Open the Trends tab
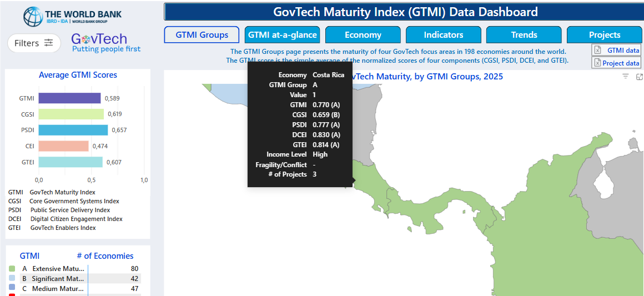Image resolution: width=644 pixels, height=296 pixels. (524, 35)
